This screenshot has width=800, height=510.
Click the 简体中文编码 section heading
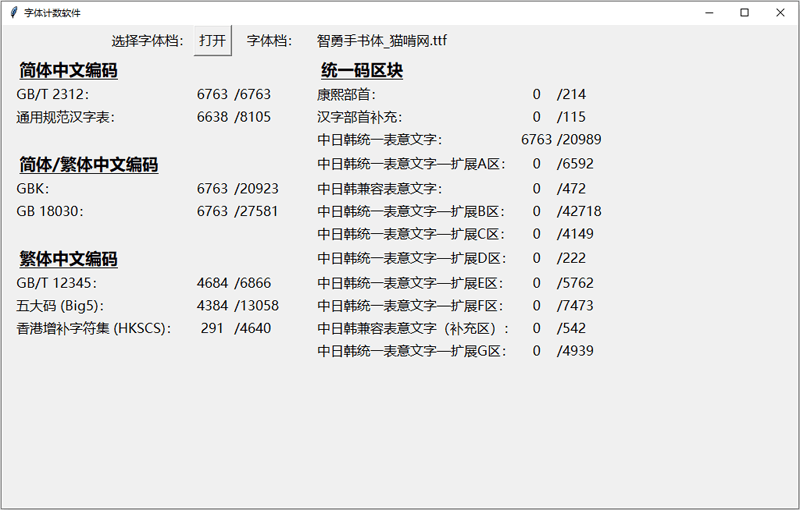point(68,71)
